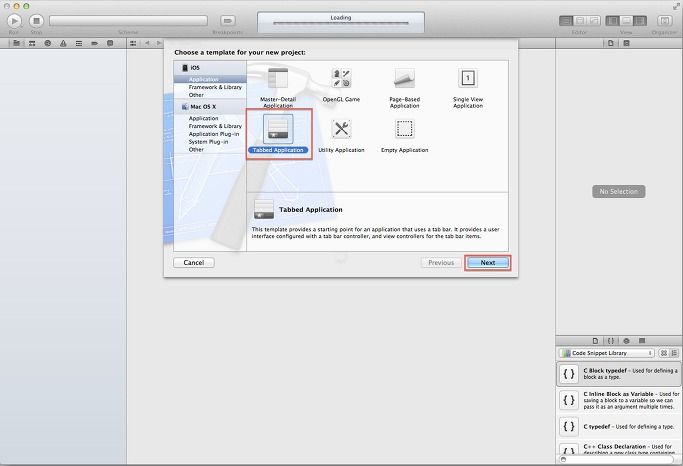Screen dimensions: 683x466
Task: Go back with the jump bar left arrow
Action: click(147, 43)
